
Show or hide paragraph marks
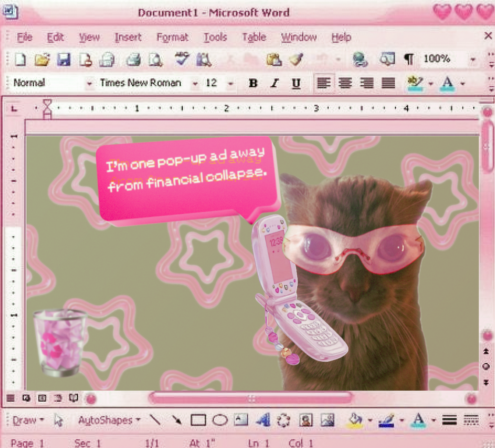click(x=409, y=59)
